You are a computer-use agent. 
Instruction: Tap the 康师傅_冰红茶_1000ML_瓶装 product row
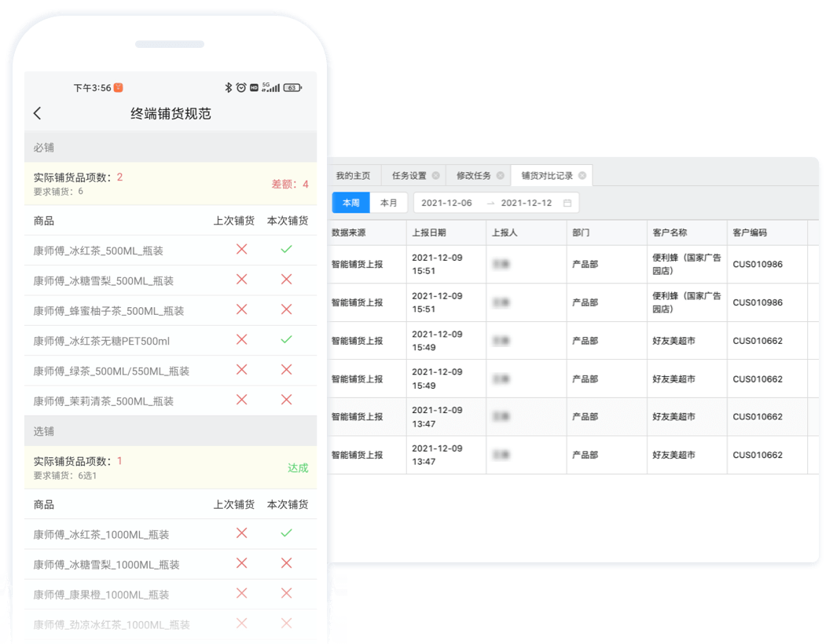(x=101, y=535)
